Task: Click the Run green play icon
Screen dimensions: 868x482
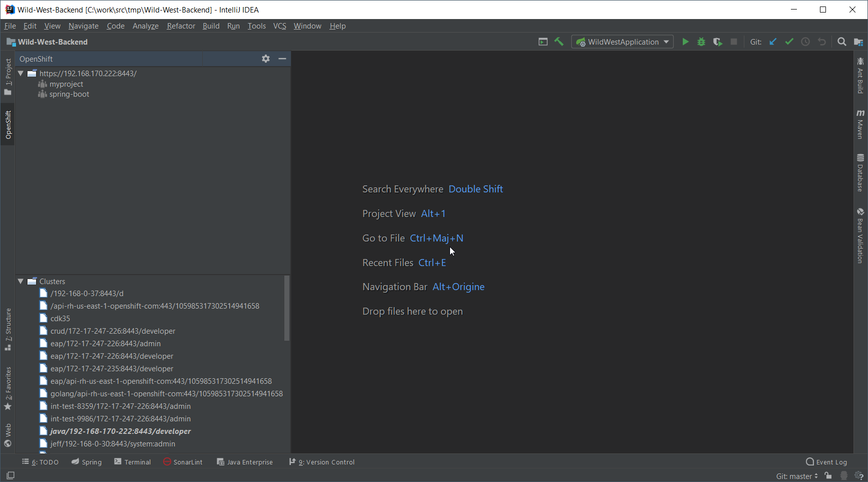Action: [685, 42]
